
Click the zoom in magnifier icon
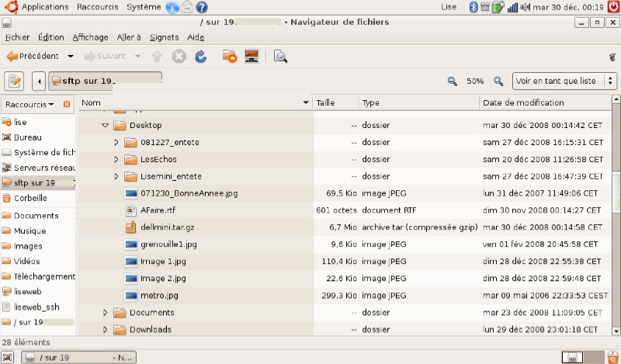(x=498, y=81)
